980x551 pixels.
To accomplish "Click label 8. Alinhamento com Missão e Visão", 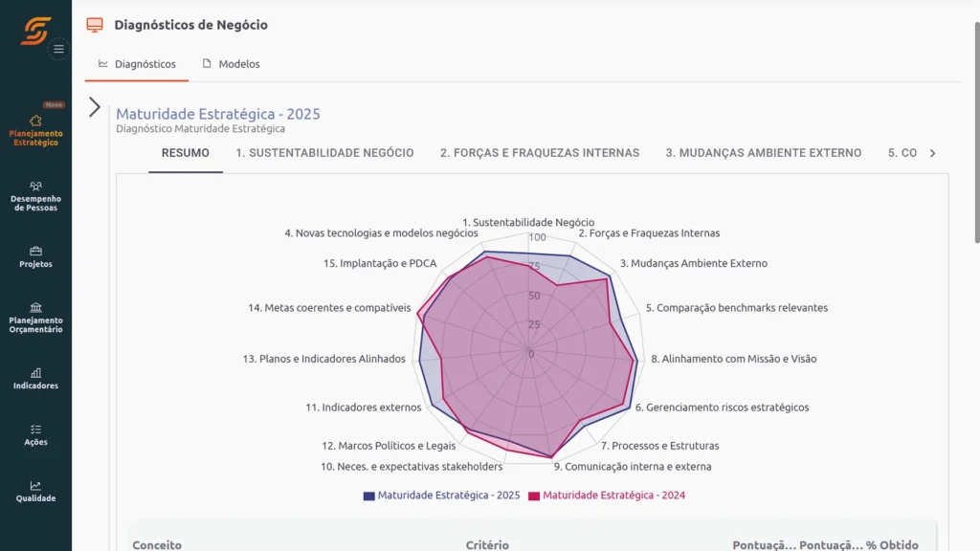I will coord(734,360).
